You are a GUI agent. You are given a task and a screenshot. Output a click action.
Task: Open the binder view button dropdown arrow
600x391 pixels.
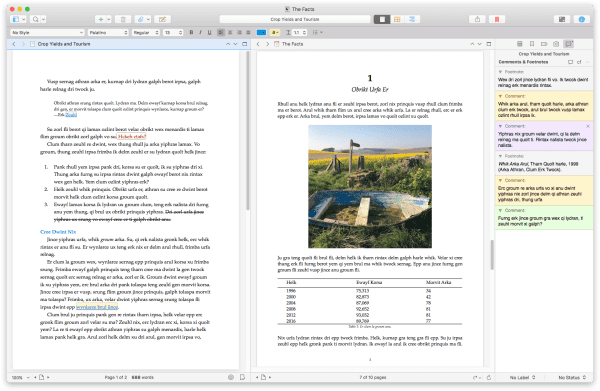23,19
